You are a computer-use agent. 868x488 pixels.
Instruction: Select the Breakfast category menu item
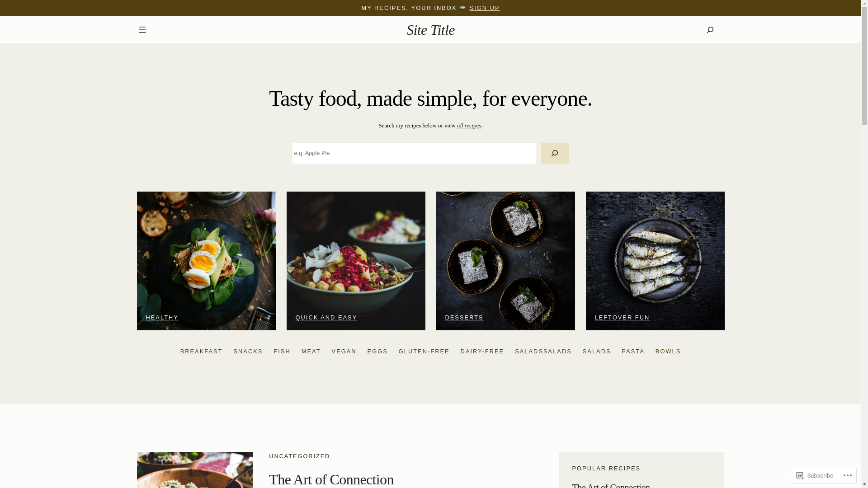pyautogui.click(x=201, y=352)
